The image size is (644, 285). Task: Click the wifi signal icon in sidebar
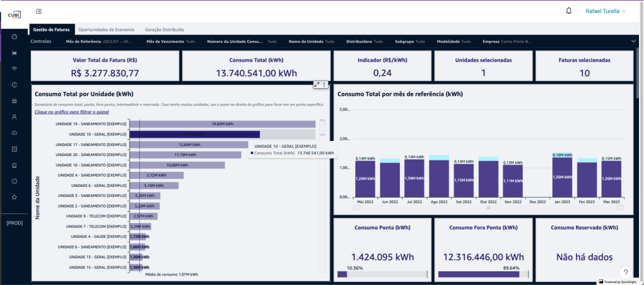tap(14, 69)
